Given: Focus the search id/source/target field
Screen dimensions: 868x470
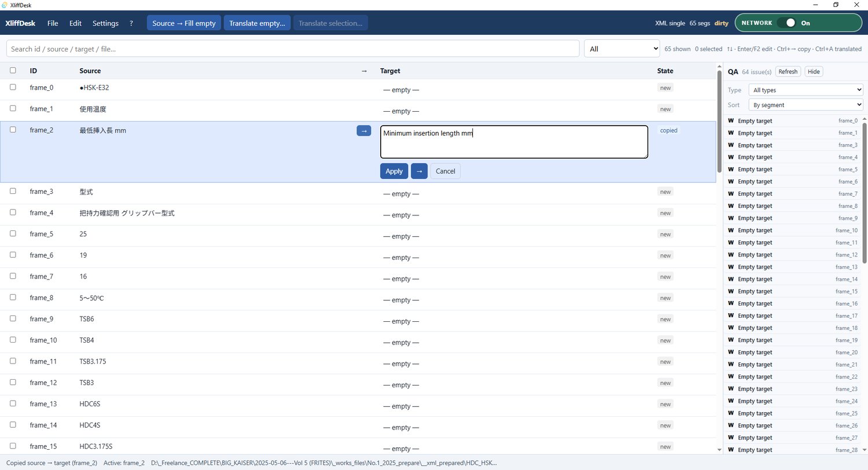Looking at the screenshot, I should pos(293,49).
